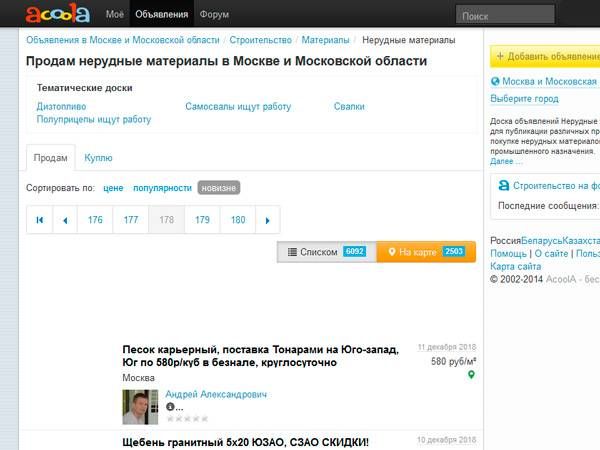600x450 pixels.
Task: Open Самосвалы ищут работу board
Action: pyautogui.click(x=238, y=106)
